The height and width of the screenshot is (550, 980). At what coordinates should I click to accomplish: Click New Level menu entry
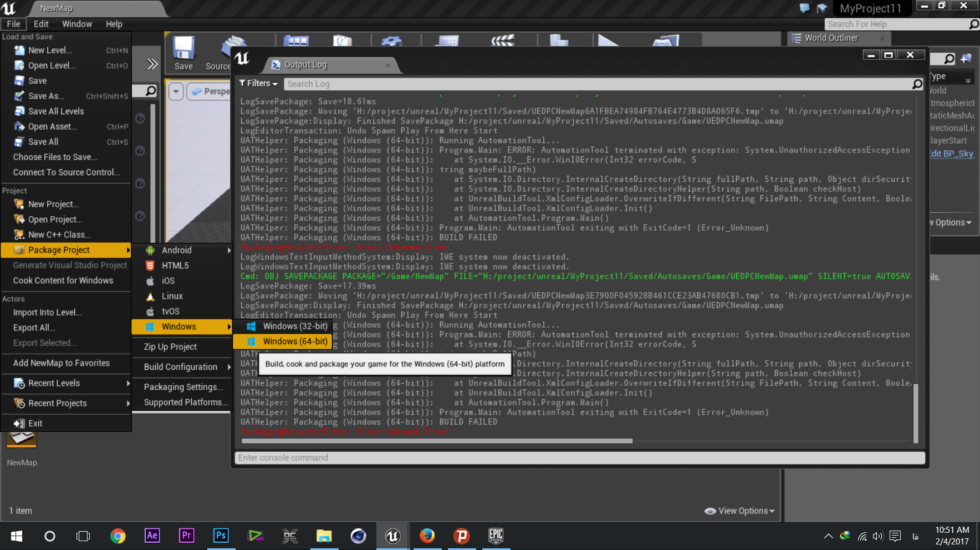(66, 50)
